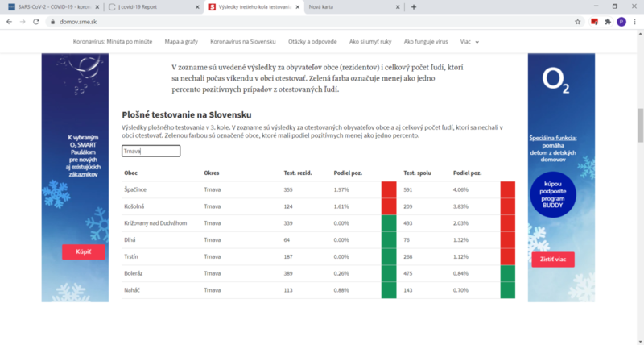644x345 pixels.
Task: Click the Kúpiť button in O2 ad
Action: coord(84,251)
